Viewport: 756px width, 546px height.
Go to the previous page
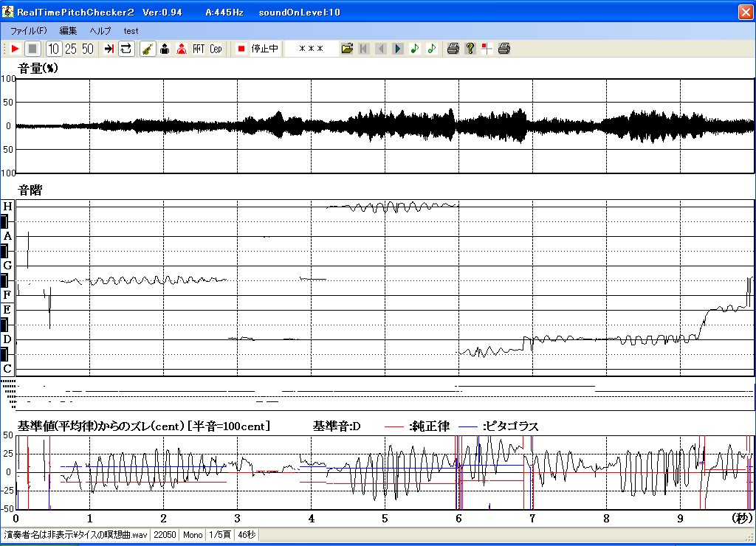click(381, 49)
